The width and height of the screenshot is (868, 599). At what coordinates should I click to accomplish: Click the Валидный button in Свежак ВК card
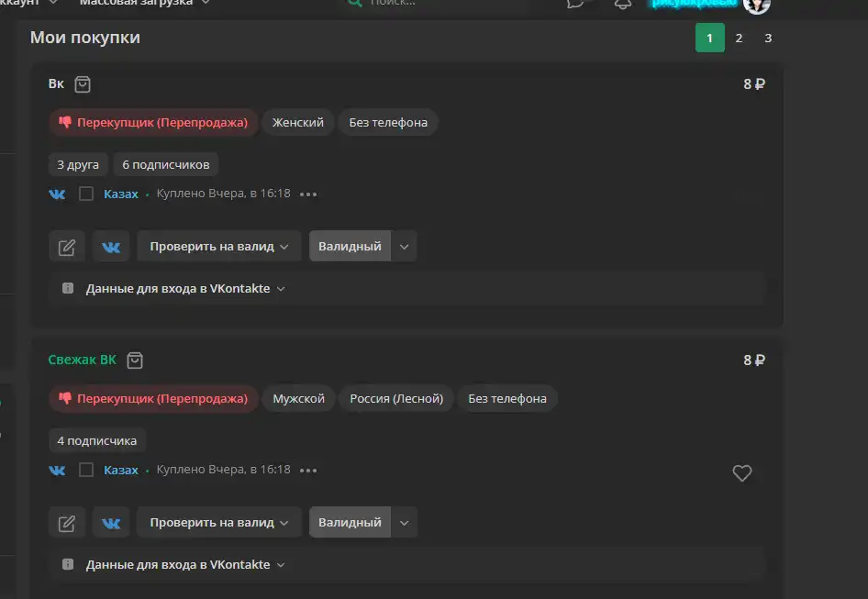[x=350, y=523]
